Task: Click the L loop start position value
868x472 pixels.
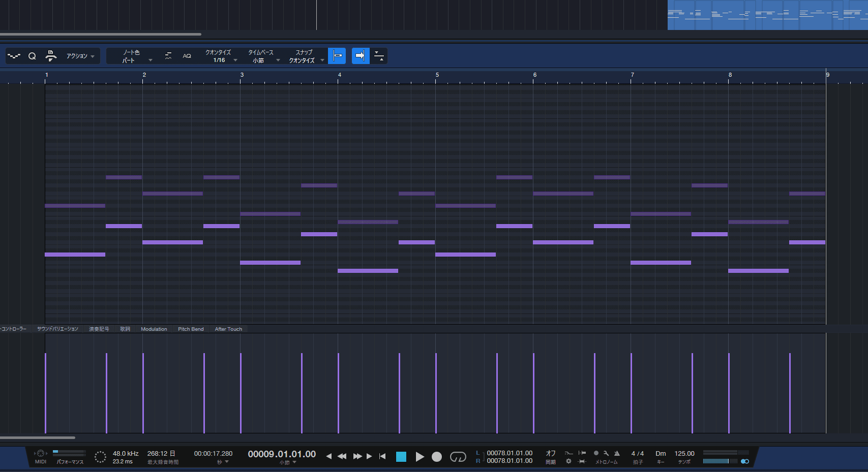Action: pyautogui.click(x=510, y=453)
